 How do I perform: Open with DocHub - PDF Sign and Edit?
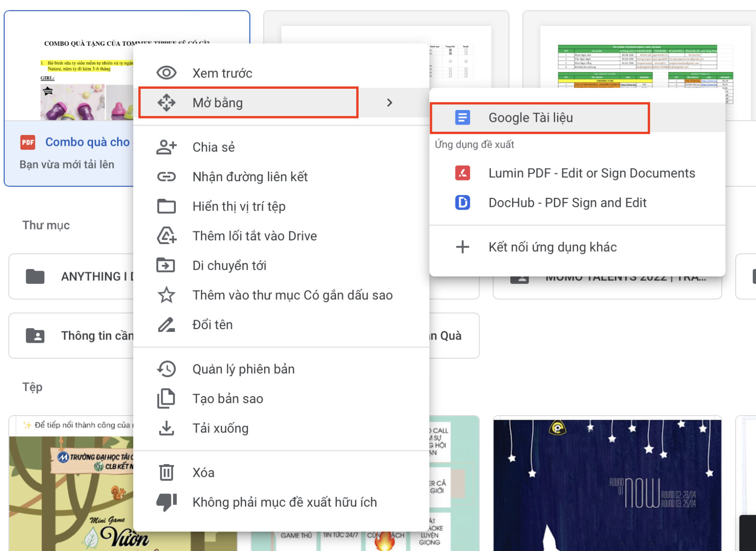point(577,203)
